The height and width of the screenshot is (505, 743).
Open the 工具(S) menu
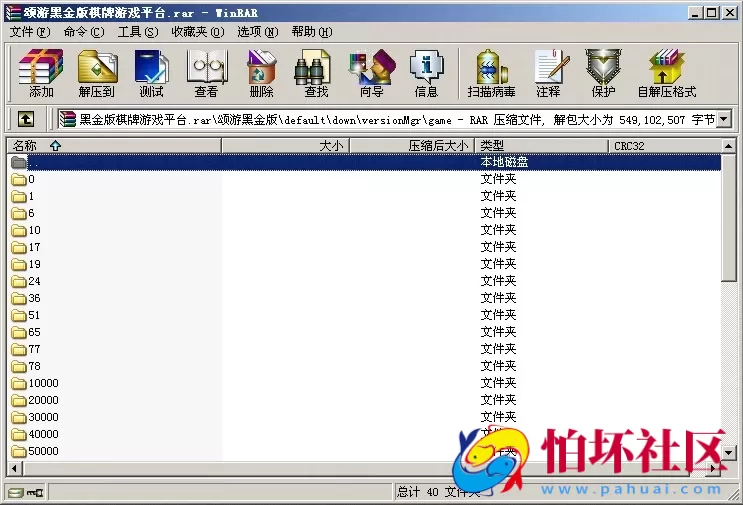[x=138, y=32]
